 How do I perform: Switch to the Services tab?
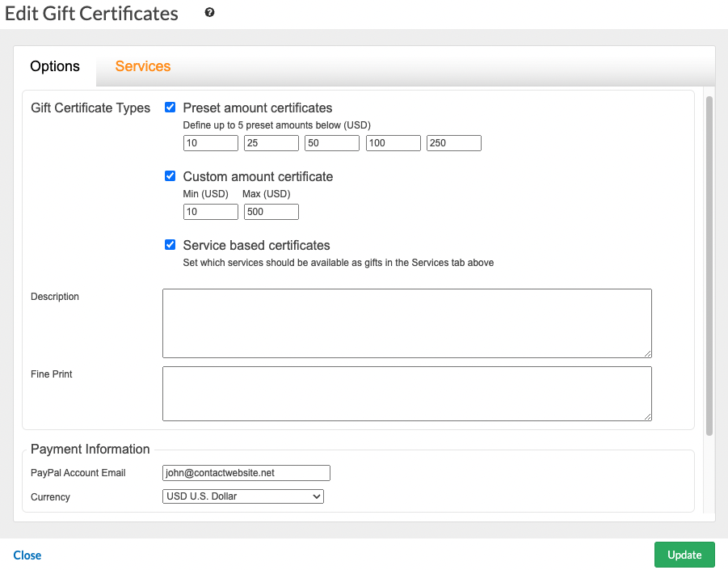142,65
